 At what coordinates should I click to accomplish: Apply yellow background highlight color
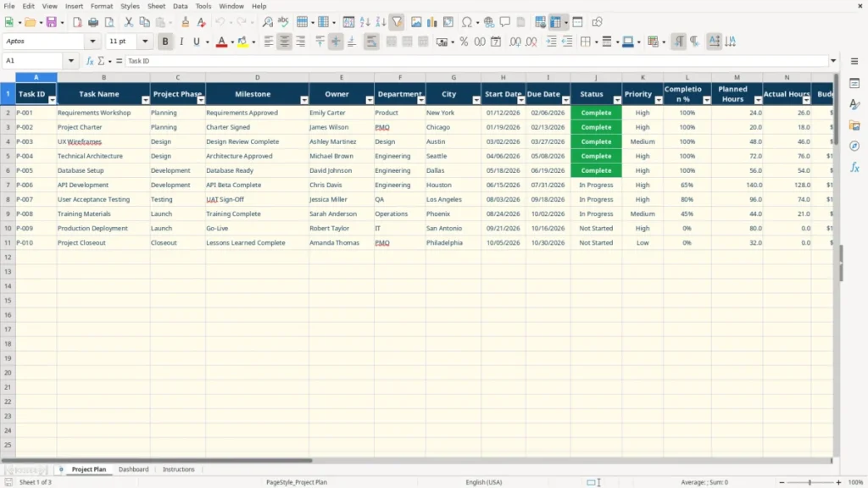242,42
